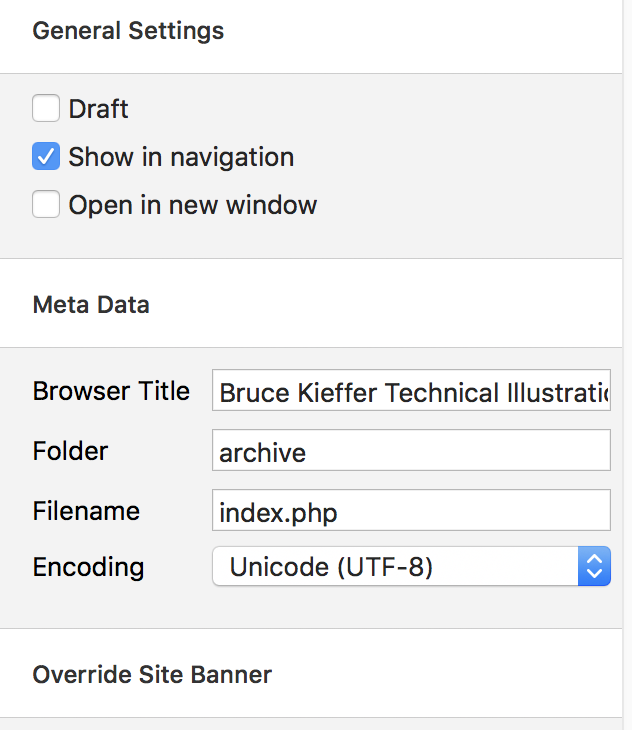
Task: Click the "Show in navigation" label text
Action: coord(181,157)
